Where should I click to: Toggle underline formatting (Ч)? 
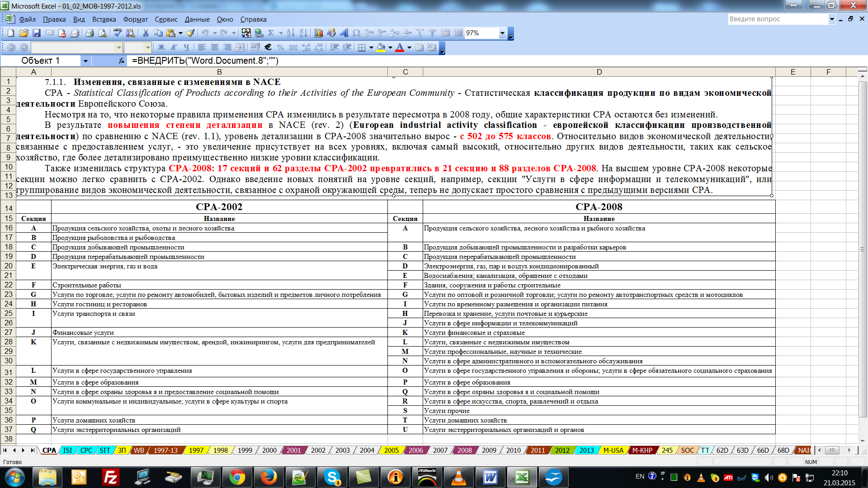(x=186, y=47)
